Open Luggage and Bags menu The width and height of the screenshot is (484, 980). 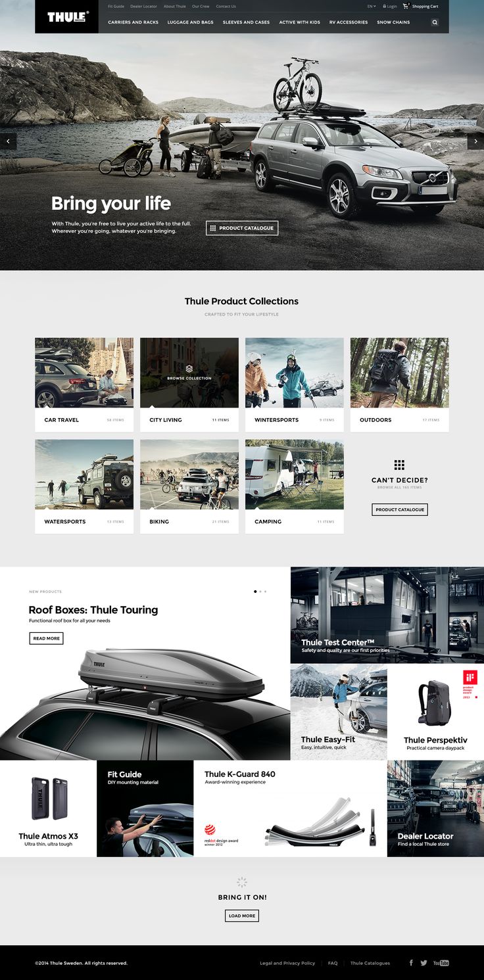click(x=191, y=22)
